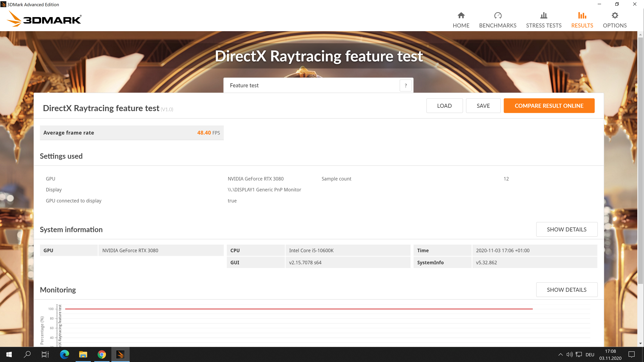Show details for Monitoring section
This screenshot has width=644, height=362.
tap(567, 290)
